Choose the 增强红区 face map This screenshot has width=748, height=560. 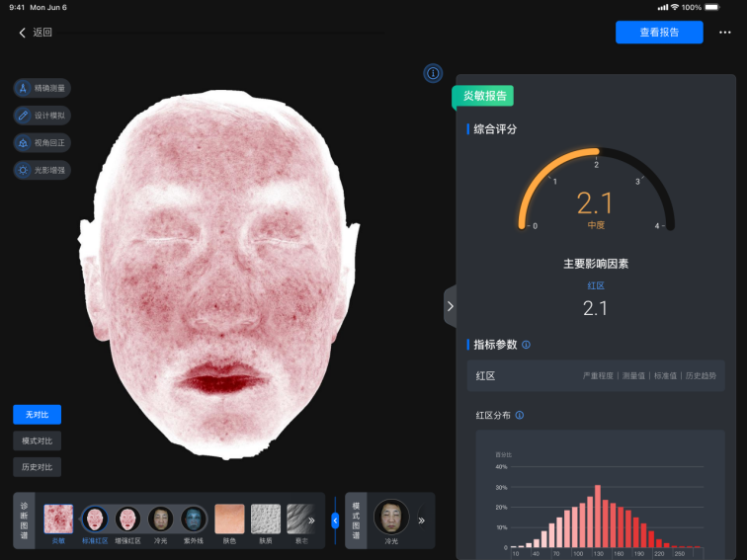[x=127, y=519]
